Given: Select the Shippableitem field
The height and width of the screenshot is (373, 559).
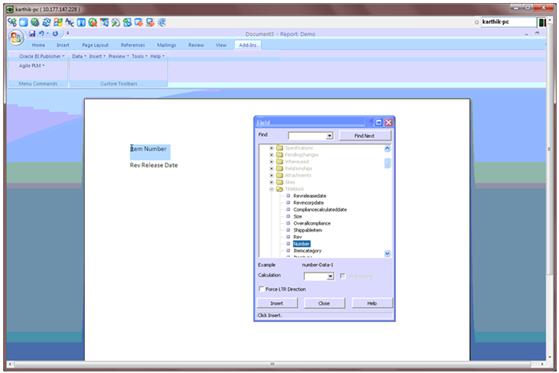Looking at the screenshot, I should 308,230.
